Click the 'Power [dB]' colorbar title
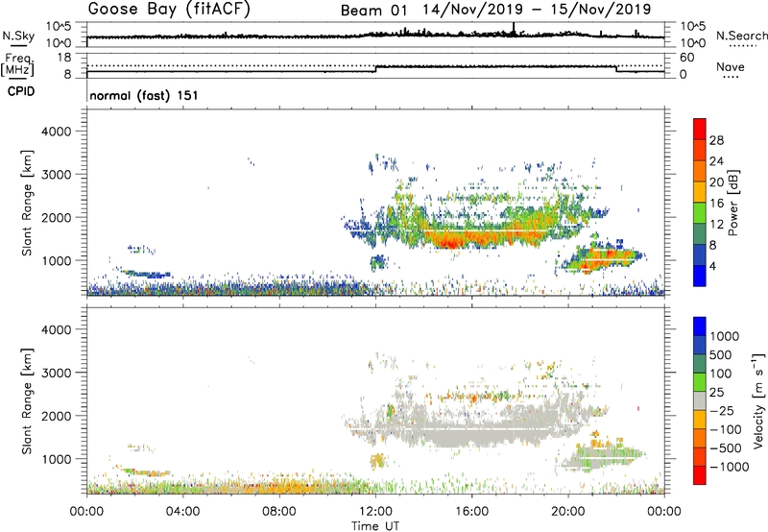The image size is (768, 532). point(732,203)
